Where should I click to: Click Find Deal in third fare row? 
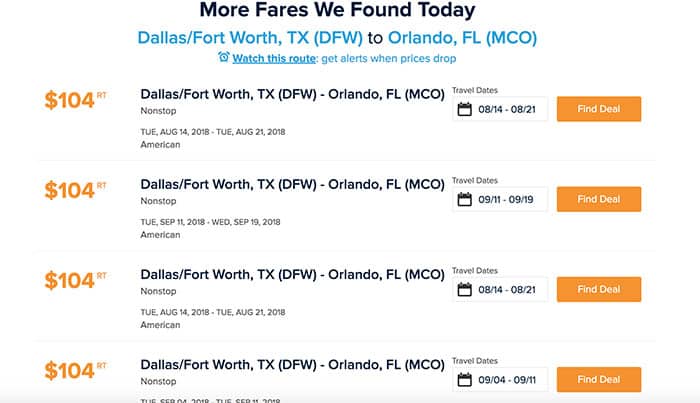[x=599, y=289]
